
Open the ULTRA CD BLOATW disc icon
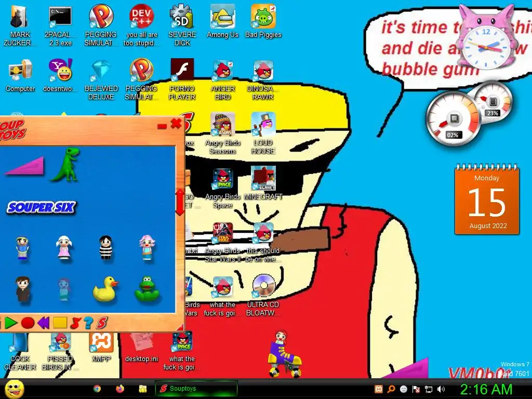coord(263,296)
